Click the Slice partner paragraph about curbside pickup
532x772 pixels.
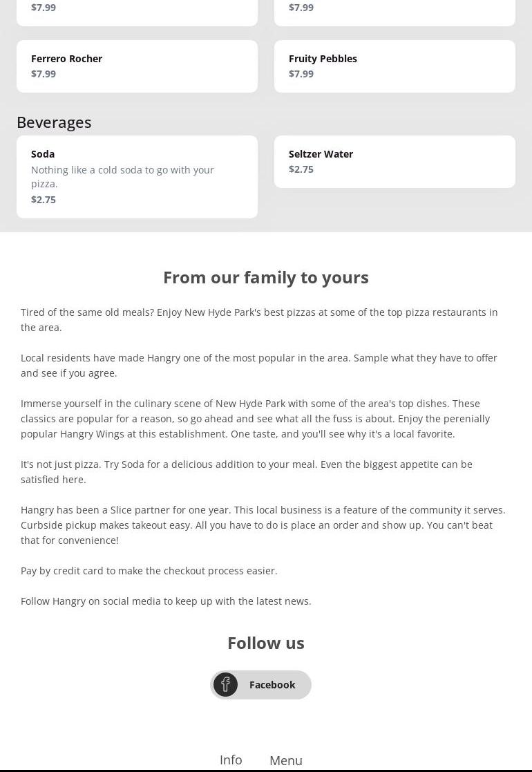coord(263,525)
